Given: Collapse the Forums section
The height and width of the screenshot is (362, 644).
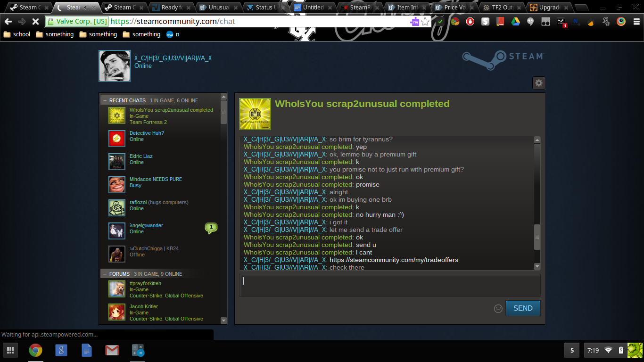Looking at the screenshot, I should click(105, 274).
